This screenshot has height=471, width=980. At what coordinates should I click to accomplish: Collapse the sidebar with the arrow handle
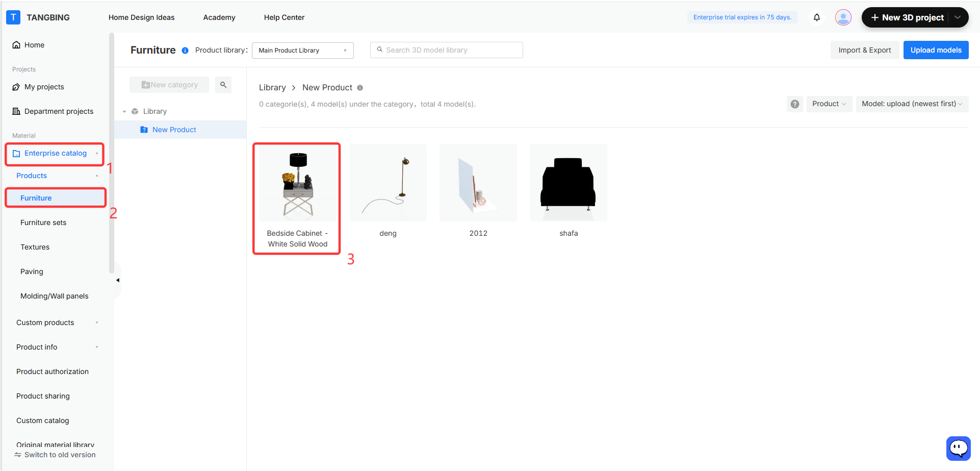tap(118, 280)
